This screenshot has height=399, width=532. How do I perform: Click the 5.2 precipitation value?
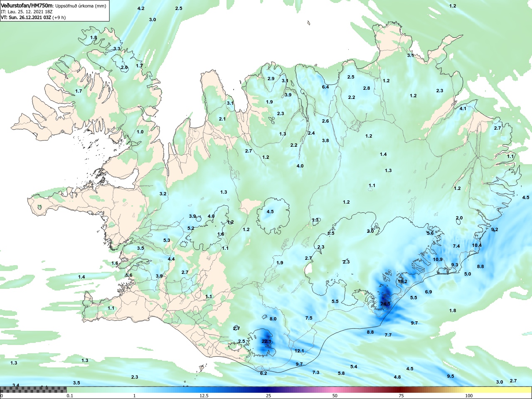(x=191, y=228)
